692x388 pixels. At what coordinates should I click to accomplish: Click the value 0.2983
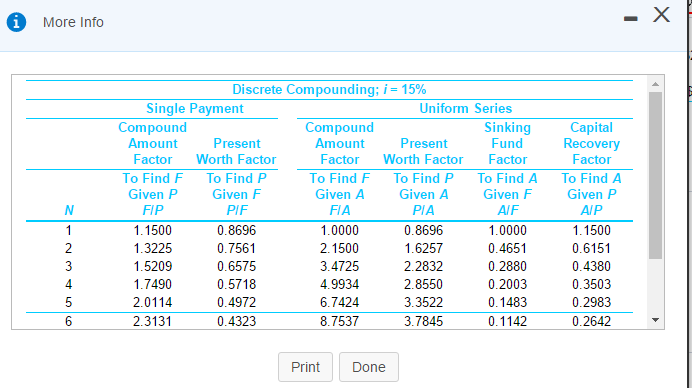pos(591,303)
